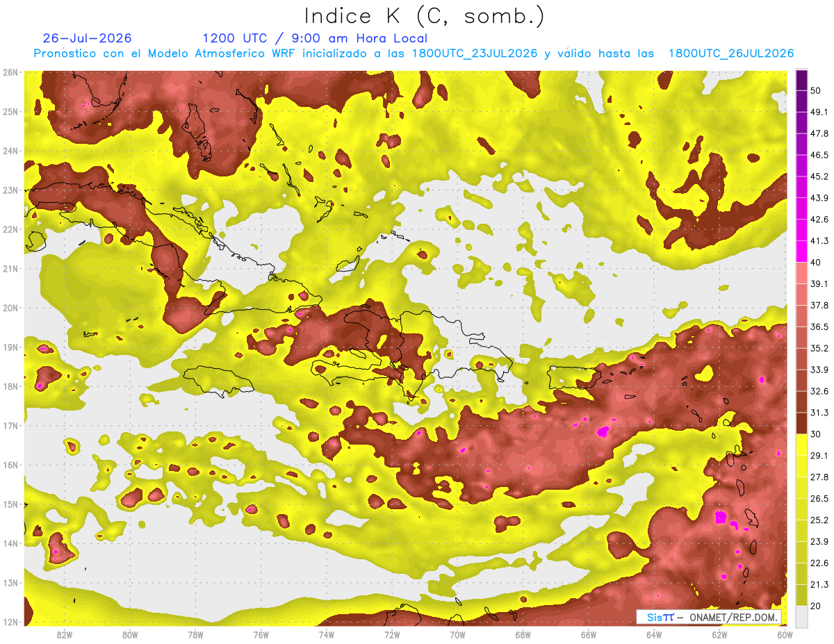Viewport: 834px width, 644px height.
Task: Click '1200 UTC / 9:00 am Hora Local'
Action: click(315, 38)
